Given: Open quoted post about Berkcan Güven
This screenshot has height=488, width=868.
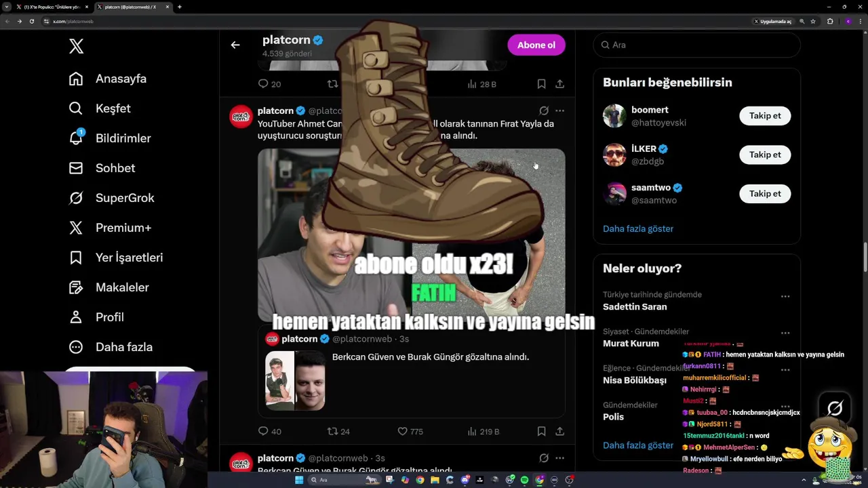Looking at the screenshot, I should [x=411, y=371].
